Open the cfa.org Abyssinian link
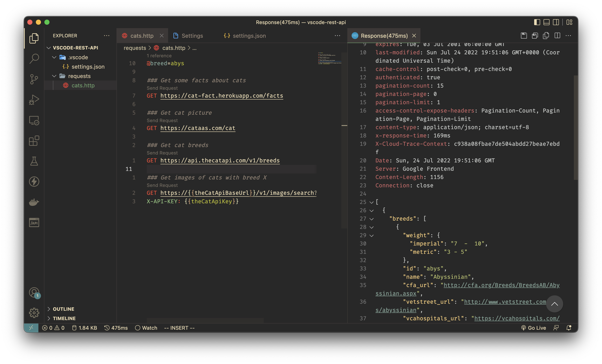 pyautogui.click(x=501, y=285)
